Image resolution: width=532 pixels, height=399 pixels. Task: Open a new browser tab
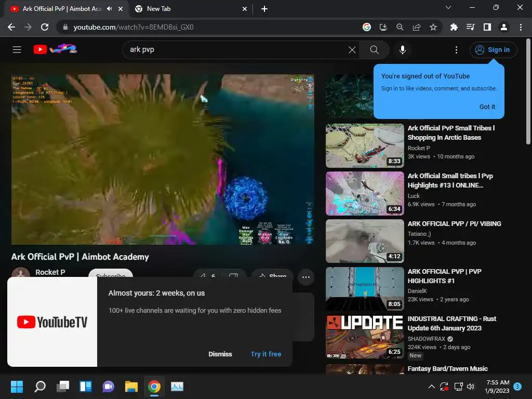pos(264,9)
